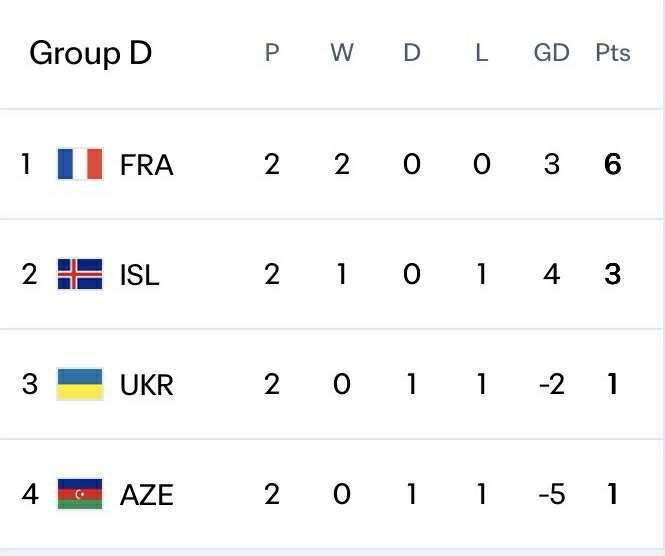Click the Group D heading
The width and height of the screenshot is (665, 556).
(x=90, y=53)
